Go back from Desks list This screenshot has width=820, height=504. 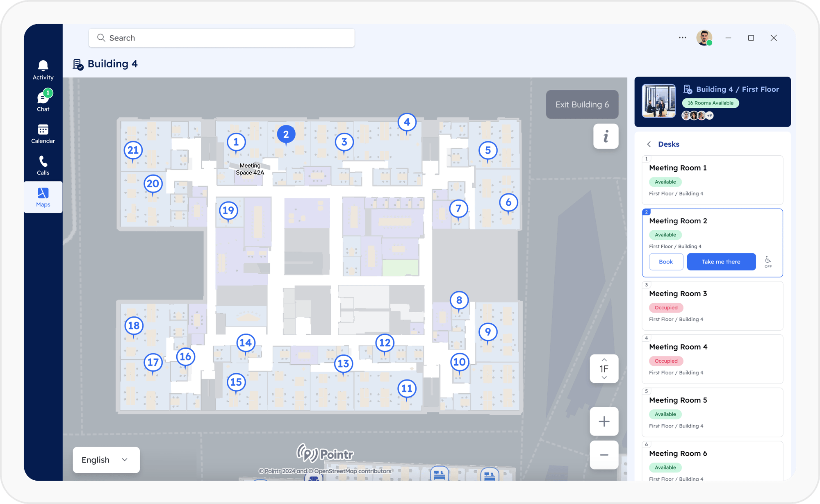[649, 144]
